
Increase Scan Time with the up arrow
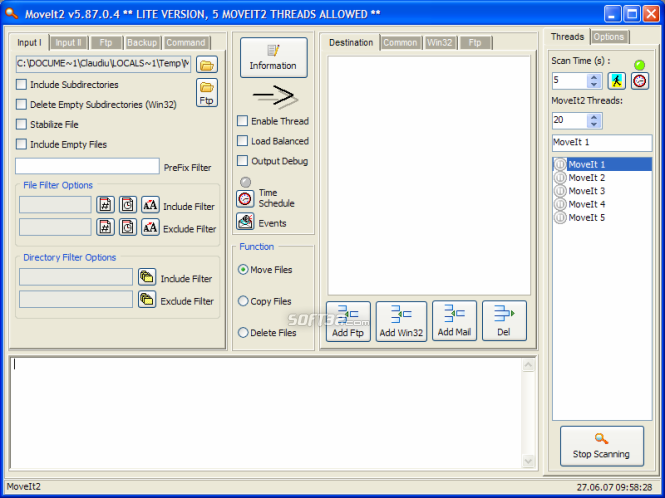[594, 77]
